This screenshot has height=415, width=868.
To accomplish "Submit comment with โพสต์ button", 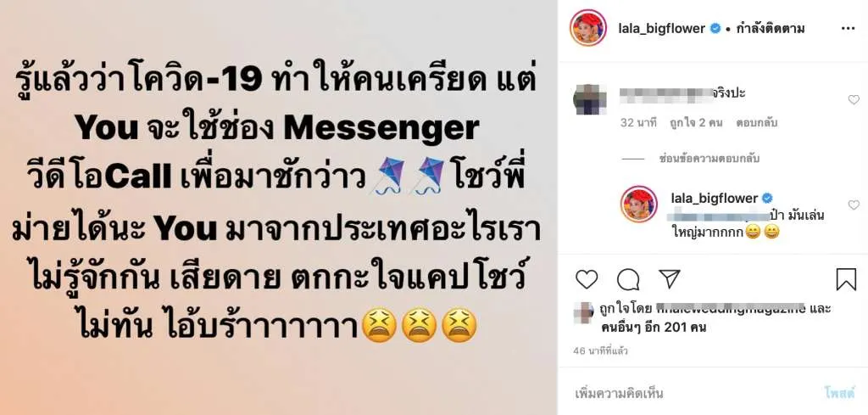I will [x=839, y=394].
